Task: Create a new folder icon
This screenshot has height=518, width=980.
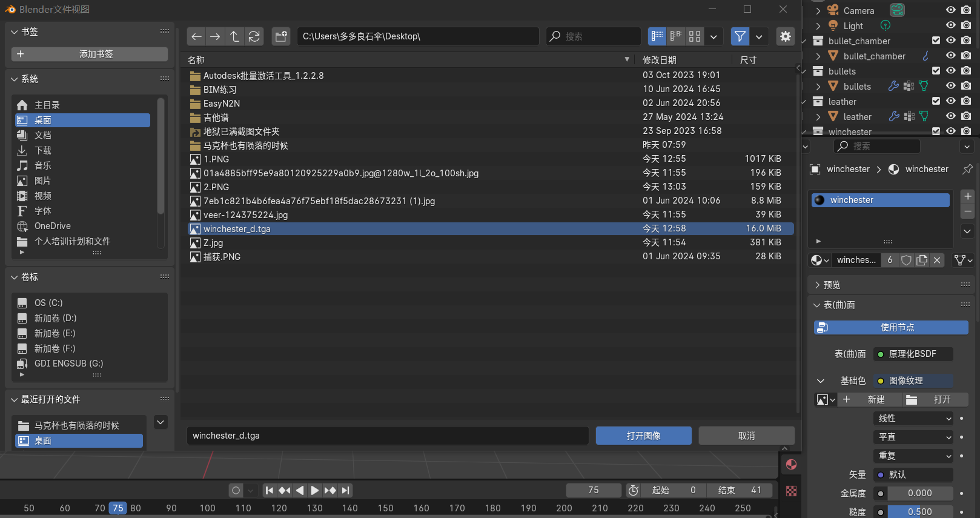Action: click(281, 36)
